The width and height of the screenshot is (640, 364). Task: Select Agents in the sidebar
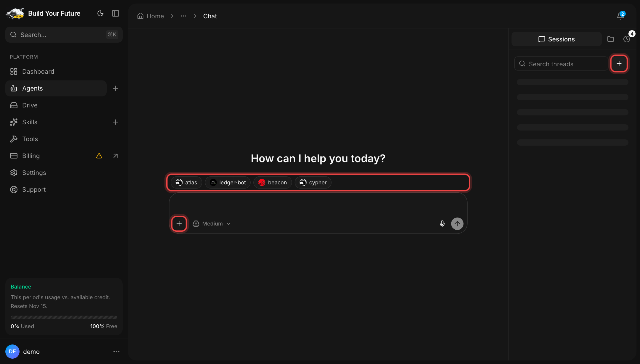pos(56,88)
